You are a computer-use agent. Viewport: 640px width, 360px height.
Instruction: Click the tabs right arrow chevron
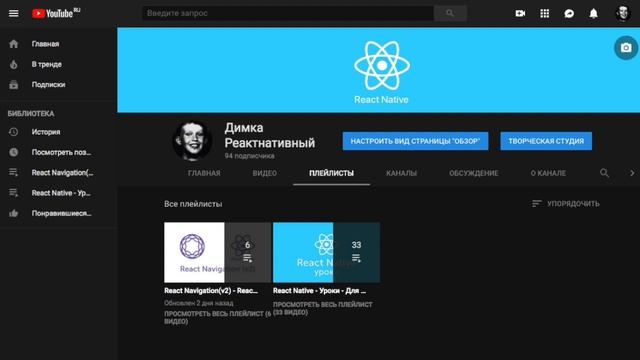pos(632,173)
